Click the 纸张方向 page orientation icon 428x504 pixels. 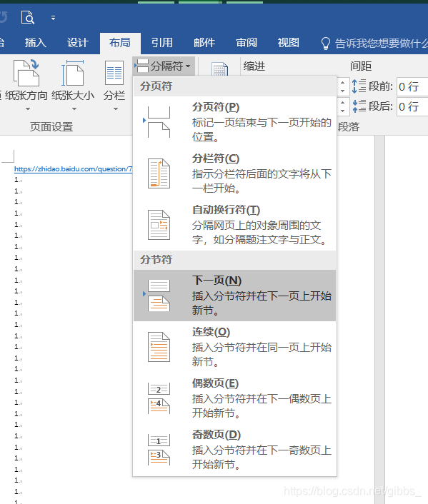(26, 72)
